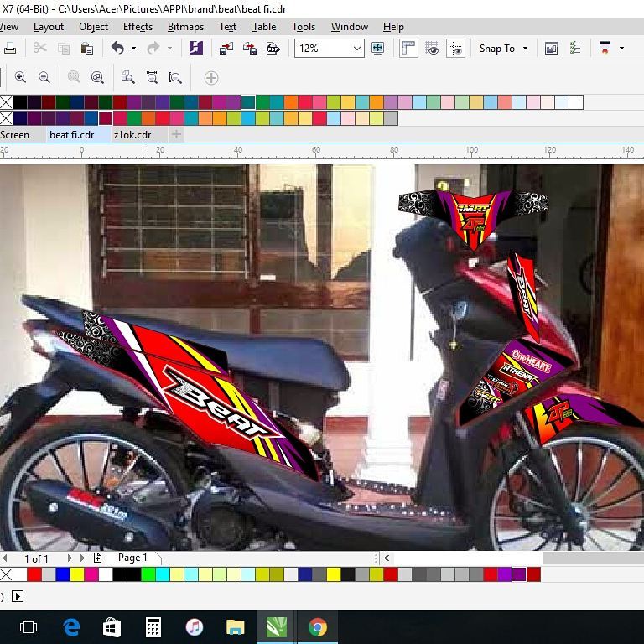644x644 pixels.
Task: Click the Export icon
Action: 250,49
